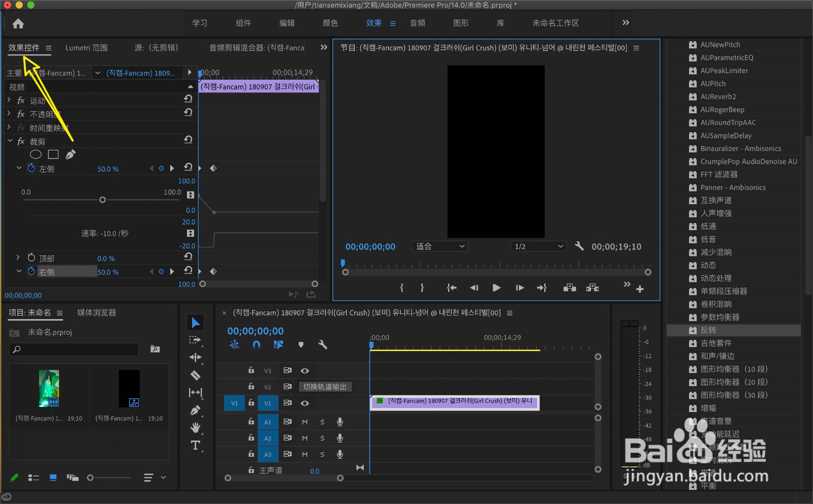Reset the 裁剪 effect
This screenshot has height=504, width=813.
[188, 139]
